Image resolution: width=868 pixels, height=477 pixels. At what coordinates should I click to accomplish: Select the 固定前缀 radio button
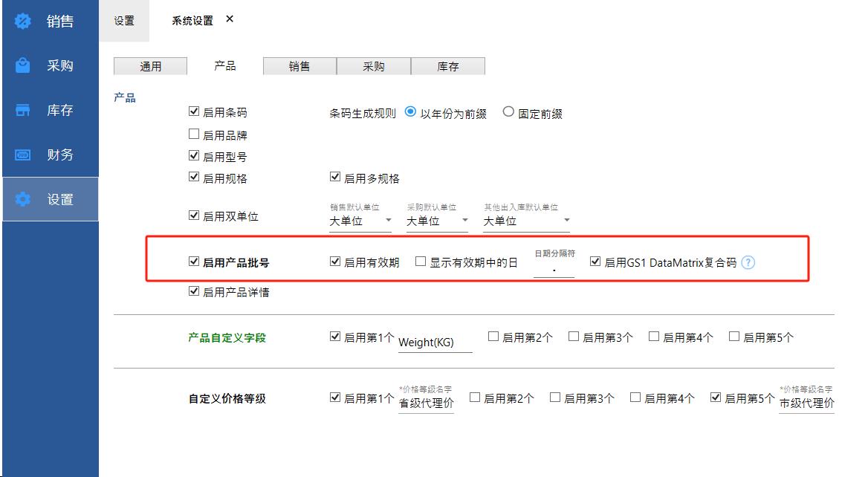(x=508, y=112)
